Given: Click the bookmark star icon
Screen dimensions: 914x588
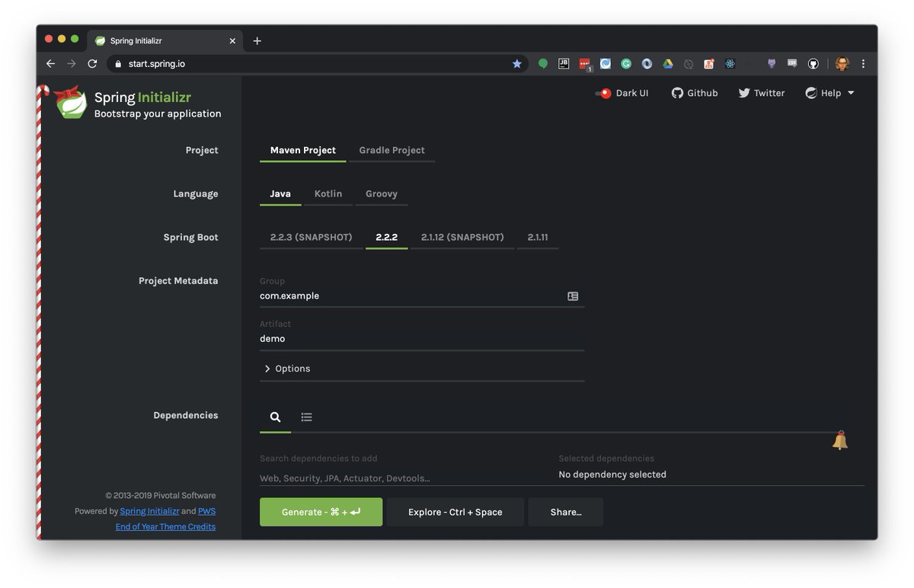Looking at the screenshot, I should click(517, 64).
